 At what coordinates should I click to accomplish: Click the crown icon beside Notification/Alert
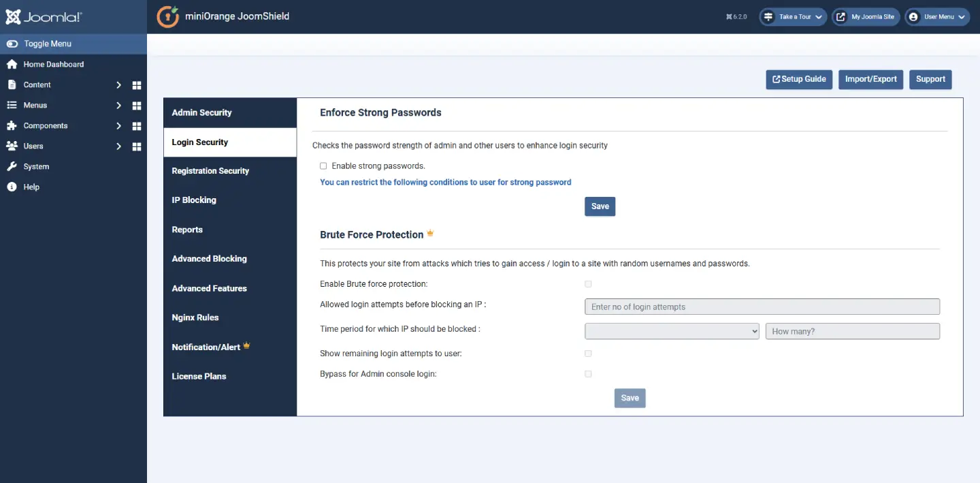[246, 346]
